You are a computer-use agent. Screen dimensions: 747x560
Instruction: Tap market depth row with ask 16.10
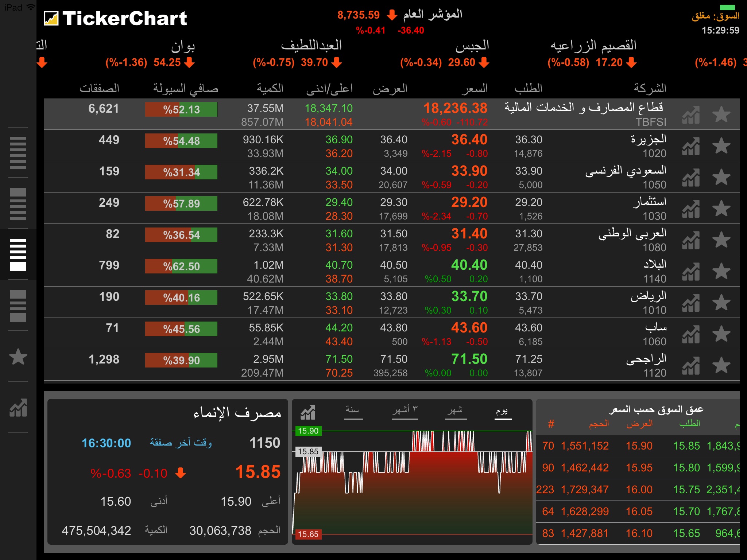pyautogui.click(x=638, y=533)
